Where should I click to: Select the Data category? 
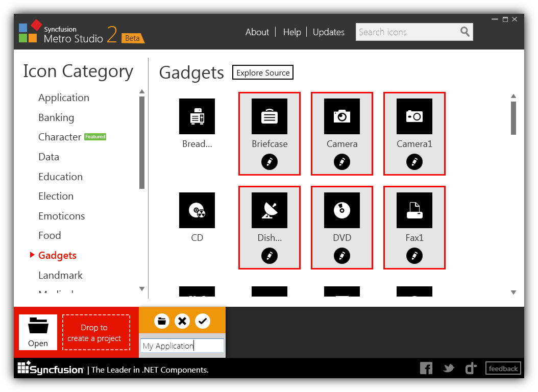pos(48,157)
